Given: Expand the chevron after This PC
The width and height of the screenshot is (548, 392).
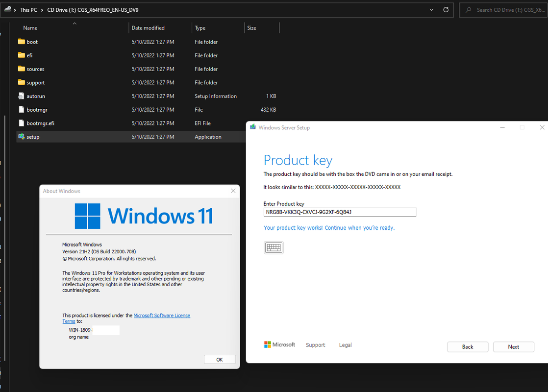Looking at the screenshot, I should [42, 10].
